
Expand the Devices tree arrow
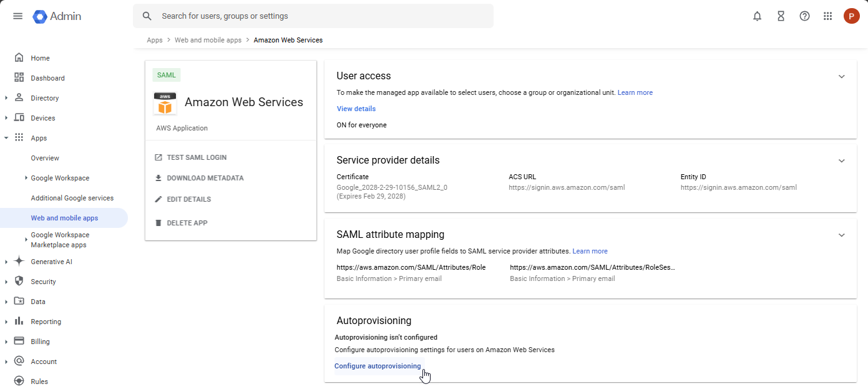pos(6,118)
